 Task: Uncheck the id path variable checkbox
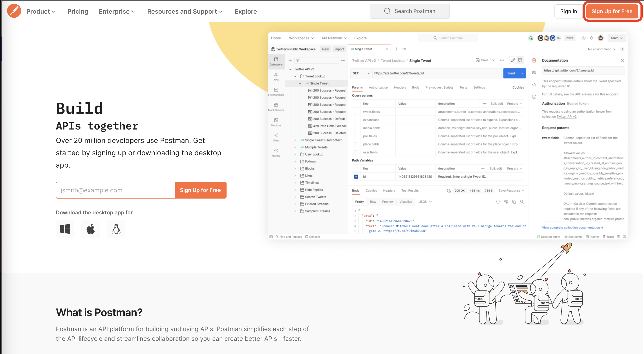356,177
